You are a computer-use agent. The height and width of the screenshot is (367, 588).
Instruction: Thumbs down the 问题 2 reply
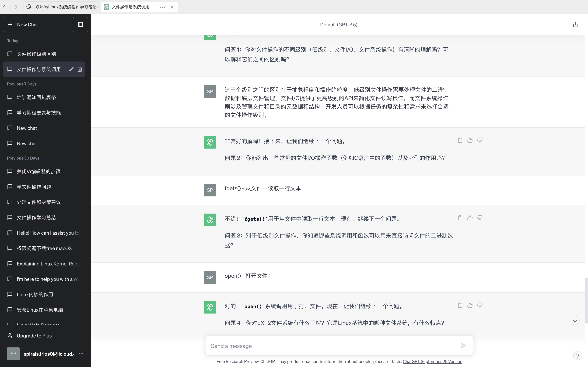480,140
